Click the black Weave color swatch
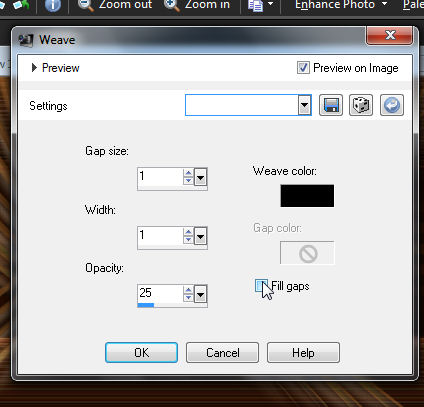 click(307, 196)
